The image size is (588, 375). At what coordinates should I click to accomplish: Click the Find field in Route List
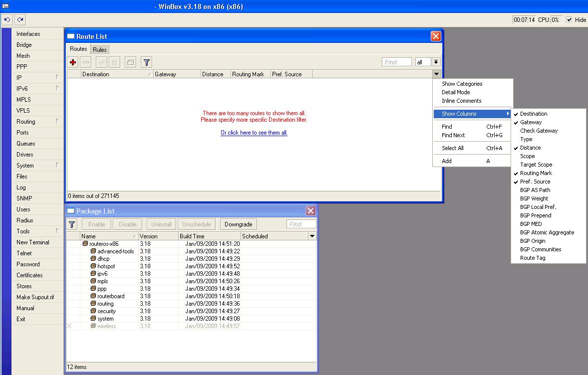(396, 62)
